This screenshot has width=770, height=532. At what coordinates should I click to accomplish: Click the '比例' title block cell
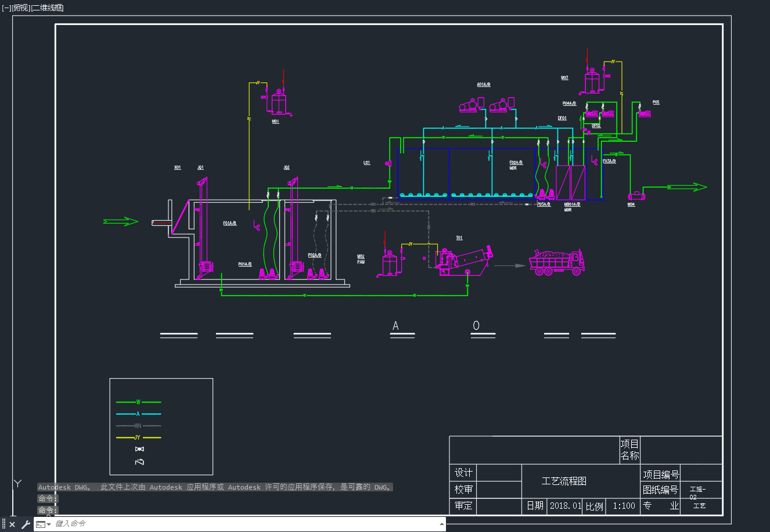(x=594, y=506)
